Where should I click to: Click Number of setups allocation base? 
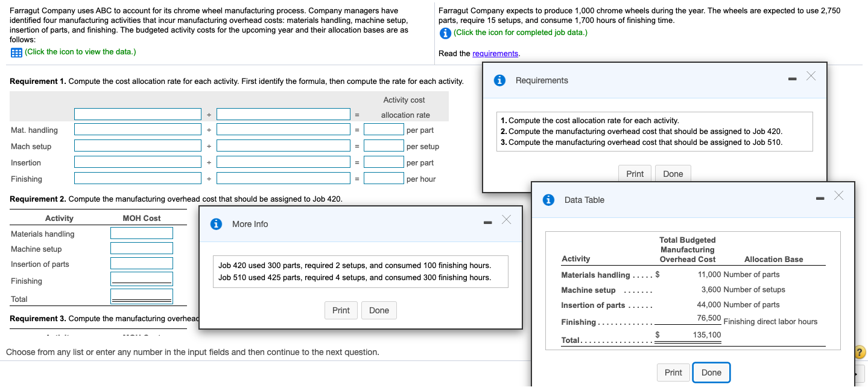point(754,290)
